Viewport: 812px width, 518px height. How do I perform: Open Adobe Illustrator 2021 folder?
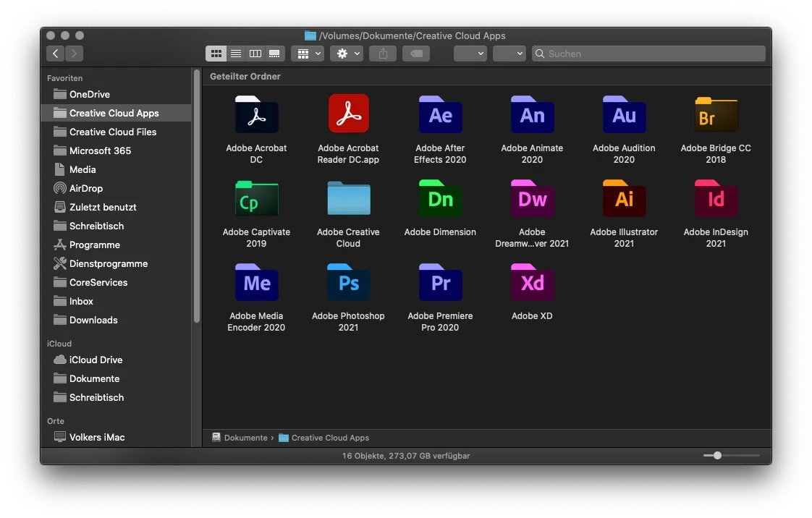tap(624, 199)
